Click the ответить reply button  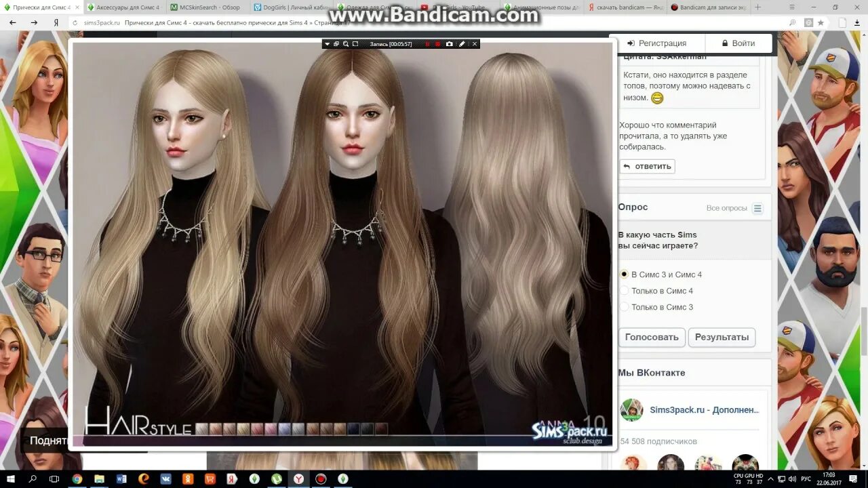click(x=647, y=166)
